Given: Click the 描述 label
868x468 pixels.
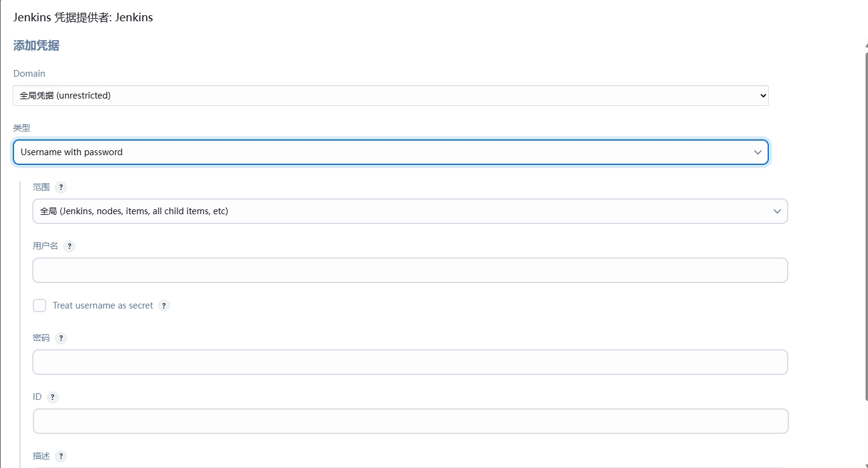Looking at the screenshot, I should click(x=41, y=456).
